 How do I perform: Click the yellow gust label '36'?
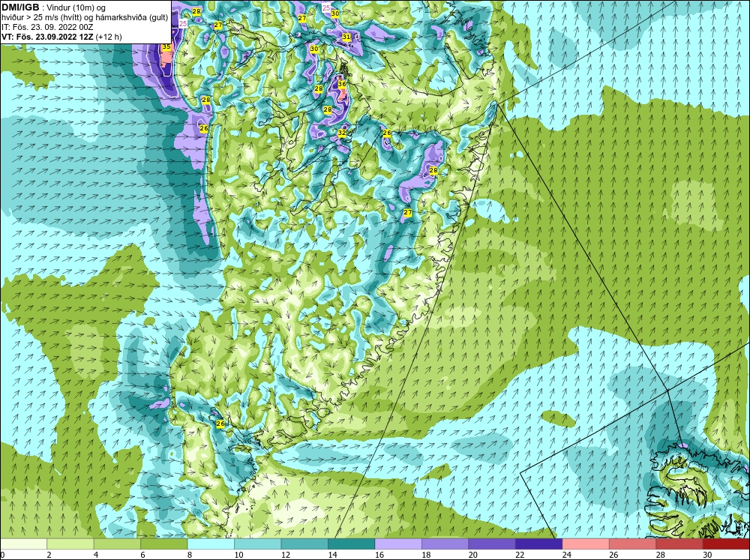coord(341,84)
